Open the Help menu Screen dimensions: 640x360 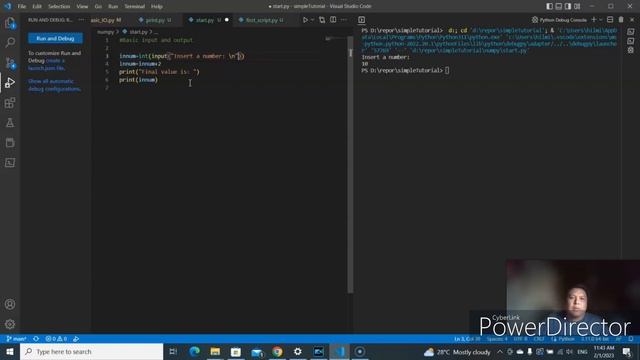[x=157, y=7]
